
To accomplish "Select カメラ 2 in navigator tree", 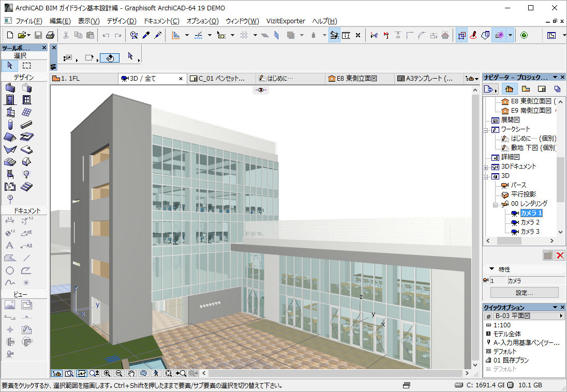I will (530, 222).
